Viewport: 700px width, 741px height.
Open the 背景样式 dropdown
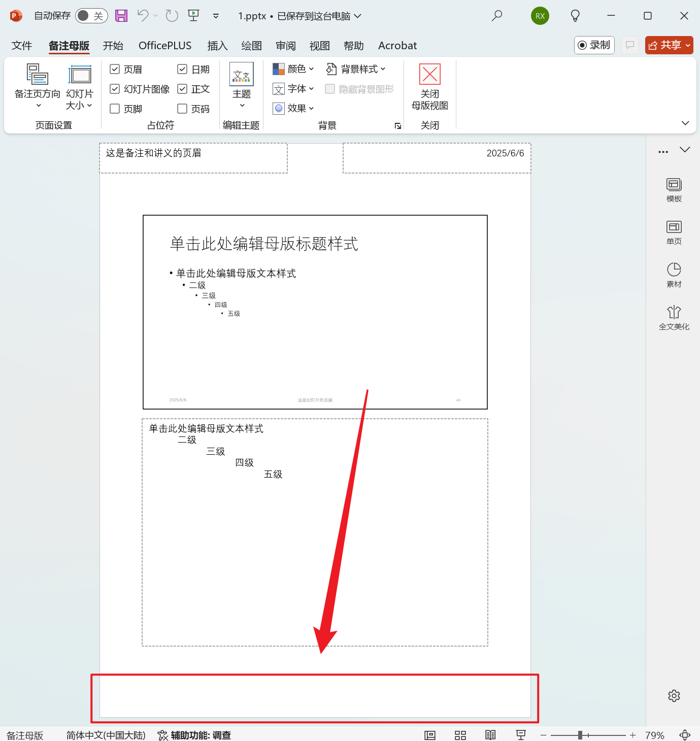coord(356,69)
